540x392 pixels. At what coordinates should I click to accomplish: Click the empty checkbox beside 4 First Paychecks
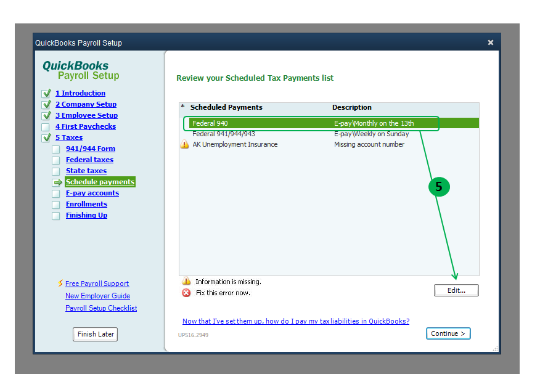click(46, 127)
